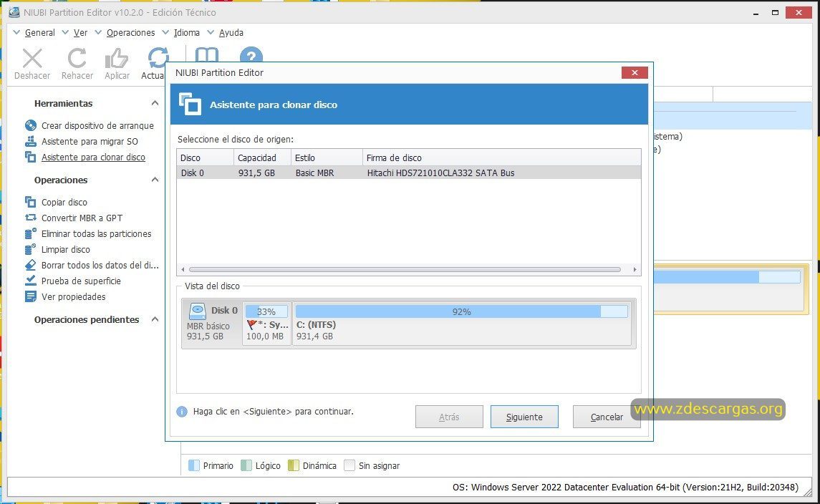Click the Firma de disco column header
This screenshot has width=820, height=504.
click(501, 157)
